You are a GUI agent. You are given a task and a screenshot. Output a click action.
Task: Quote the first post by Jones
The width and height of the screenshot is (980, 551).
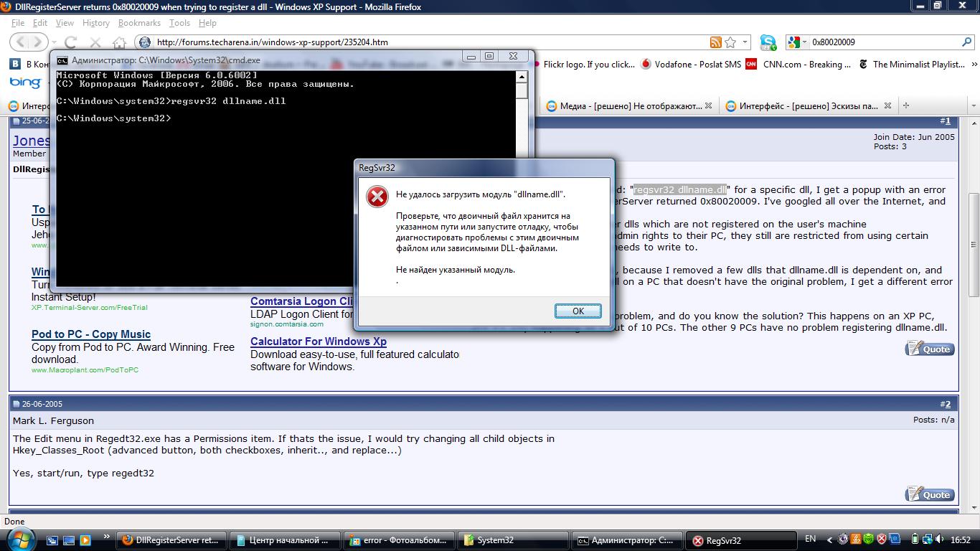point(930,349)
